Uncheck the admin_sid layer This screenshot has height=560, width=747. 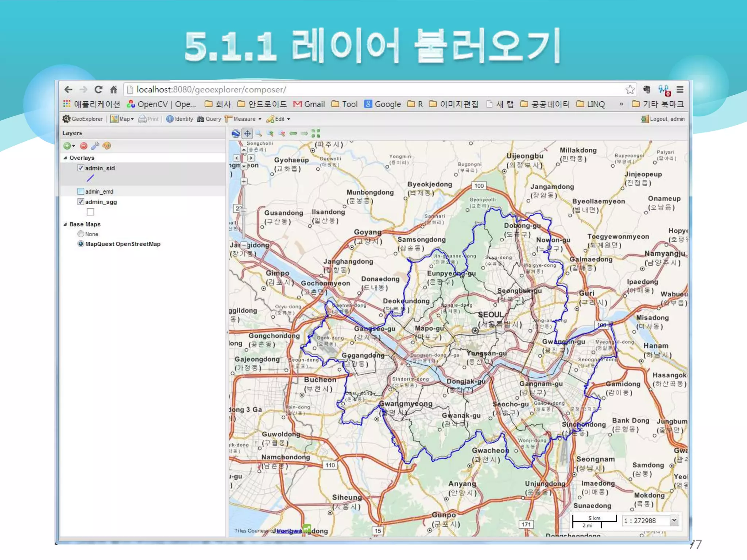pyautogui.click(x=81, y=168)
